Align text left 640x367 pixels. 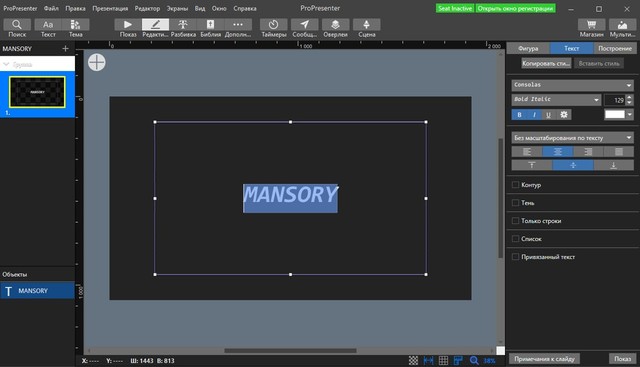click(x=527, y=152)
